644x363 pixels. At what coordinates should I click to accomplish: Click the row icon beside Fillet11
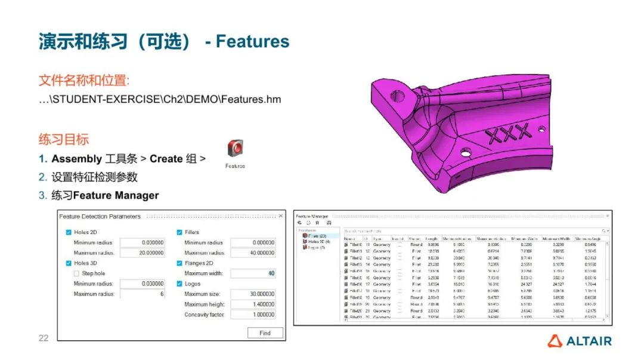(346, 251)
